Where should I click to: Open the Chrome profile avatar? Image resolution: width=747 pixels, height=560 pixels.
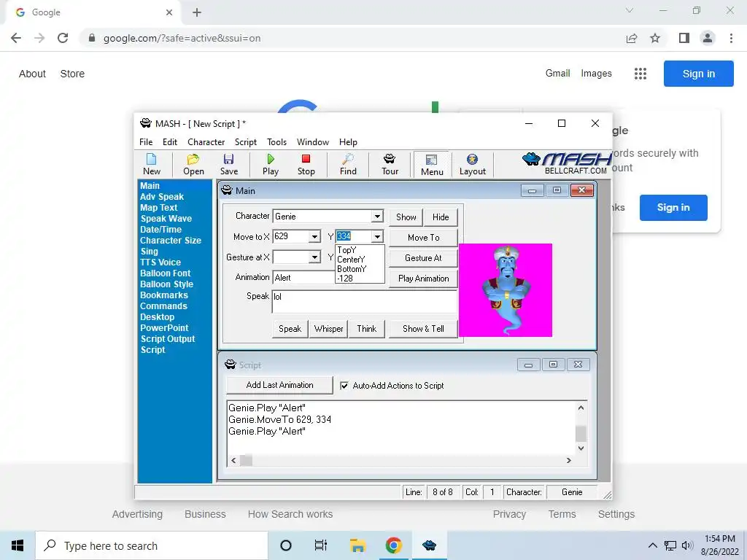(708, 38)
